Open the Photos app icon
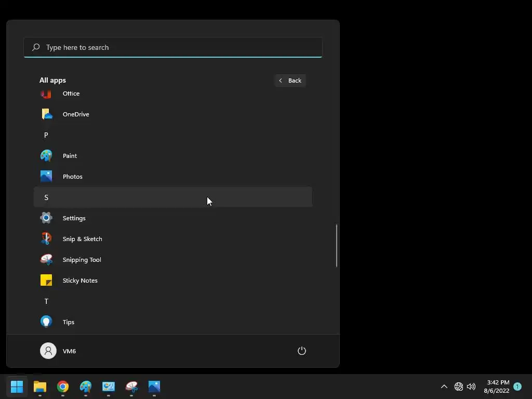 46,177
